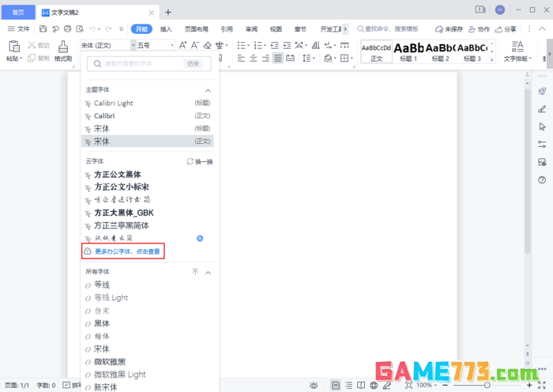Click the increase indent icon
The width and height of the screenshot is (553, 392).
pyautogui.click(x=287, y=45)
